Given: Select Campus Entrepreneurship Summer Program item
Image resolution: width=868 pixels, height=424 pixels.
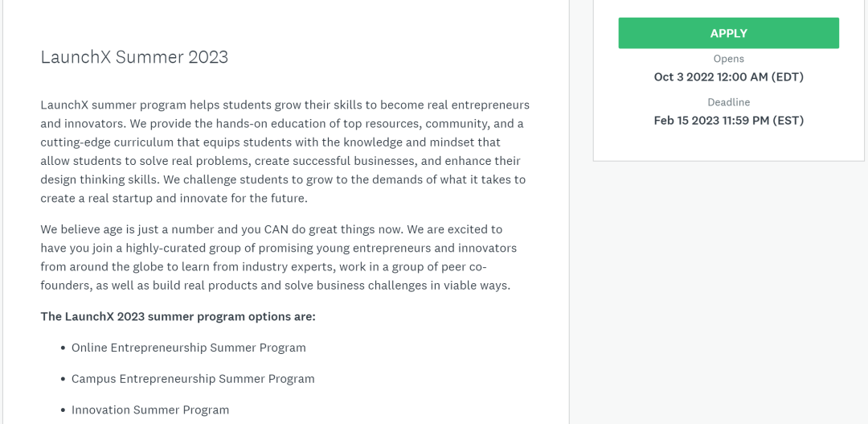Looking at the screenshot, I should [x=193, y=378].
